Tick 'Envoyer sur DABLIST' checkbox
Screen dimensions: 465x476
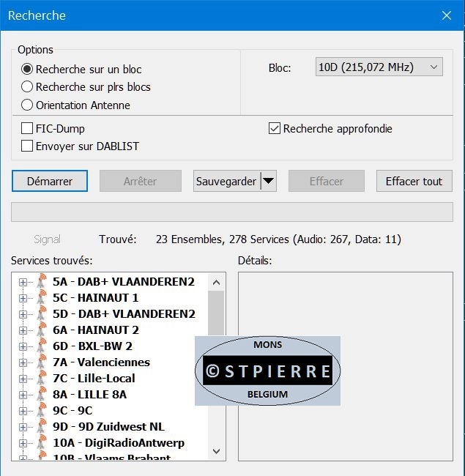[27, 146]
